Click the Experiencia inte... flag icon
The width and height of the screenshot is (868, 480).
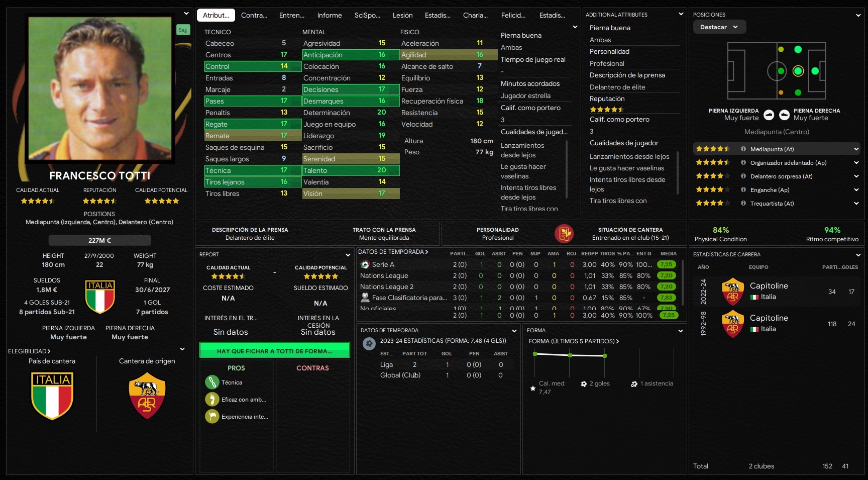click(x=212, y=417)
